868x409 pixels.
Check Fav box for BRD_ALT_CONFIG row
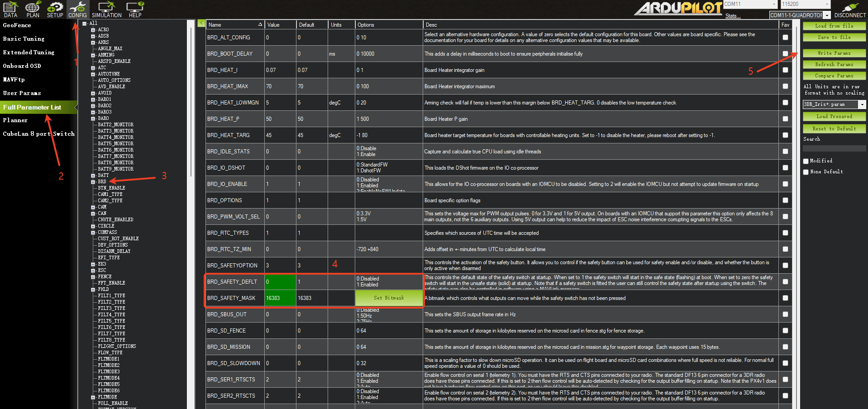(x=785, y=38)
